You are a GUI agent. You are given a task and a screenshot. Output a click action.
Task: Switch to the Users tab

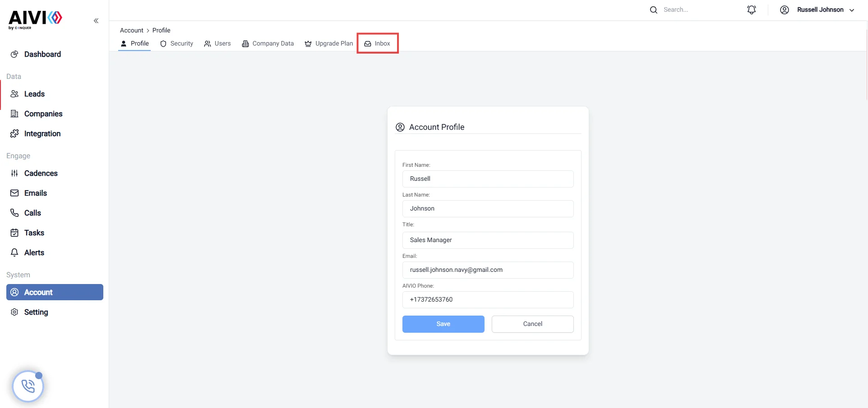point(217,44)
